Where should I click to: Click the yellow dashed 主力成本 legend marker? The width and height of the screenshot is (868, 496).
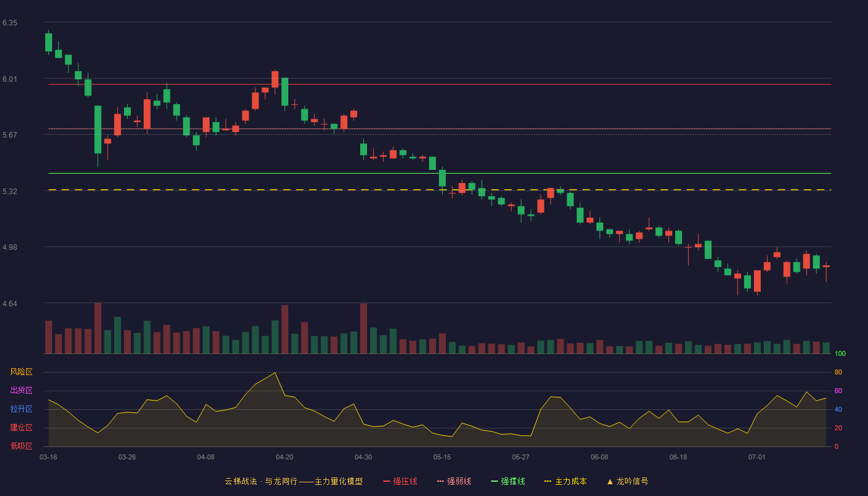click(x=548, y=481)
